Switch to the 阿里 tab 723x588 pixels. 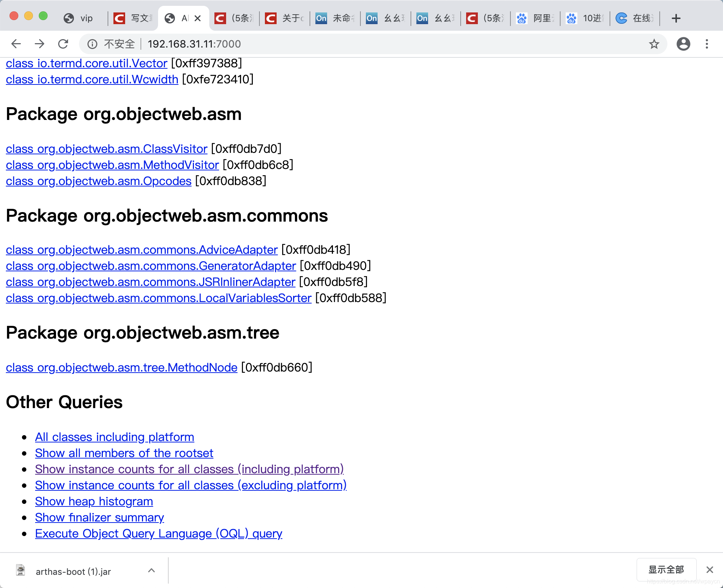pos(536,18)
